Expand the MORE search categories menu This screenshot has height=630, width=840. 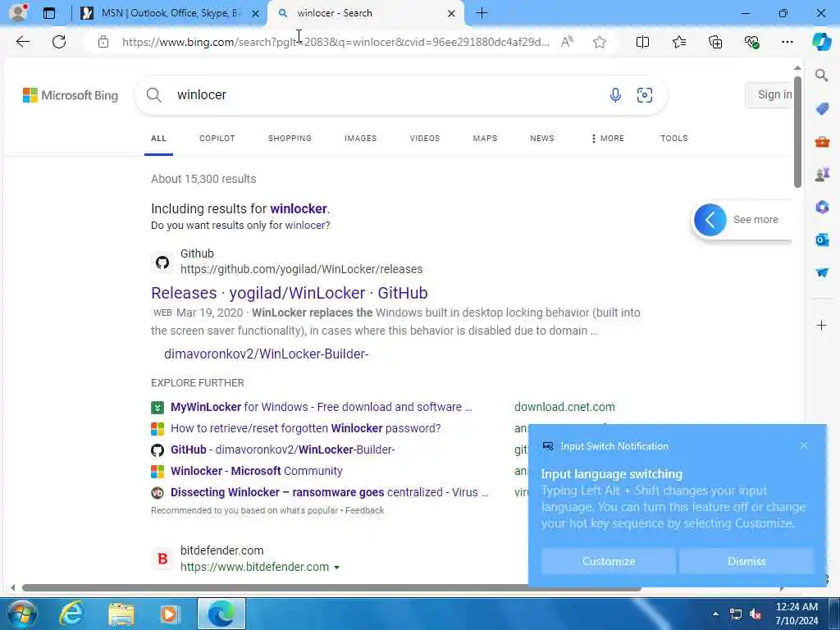(x=608, y=138)
